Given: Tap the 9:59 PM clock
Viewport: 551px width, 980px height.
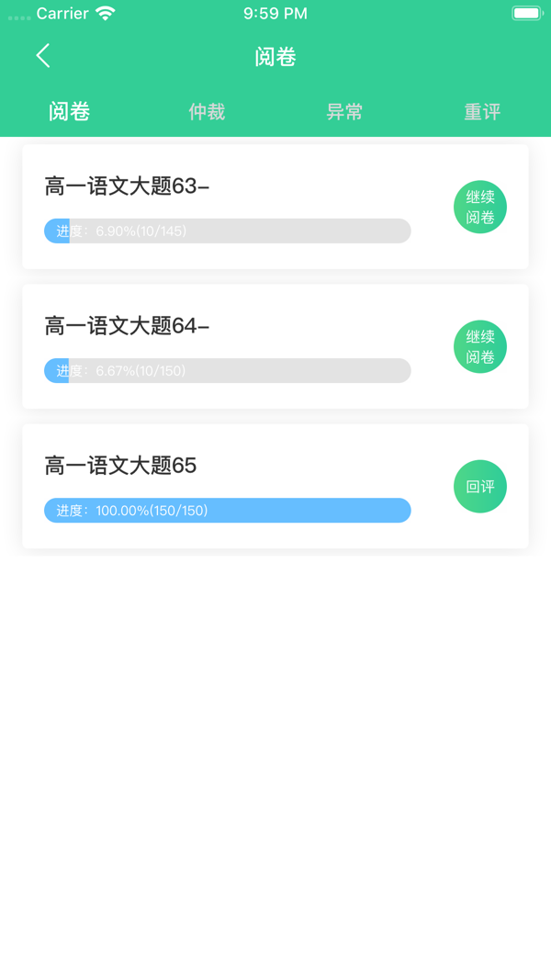Looking at the screenshot, I should (275, 14).
